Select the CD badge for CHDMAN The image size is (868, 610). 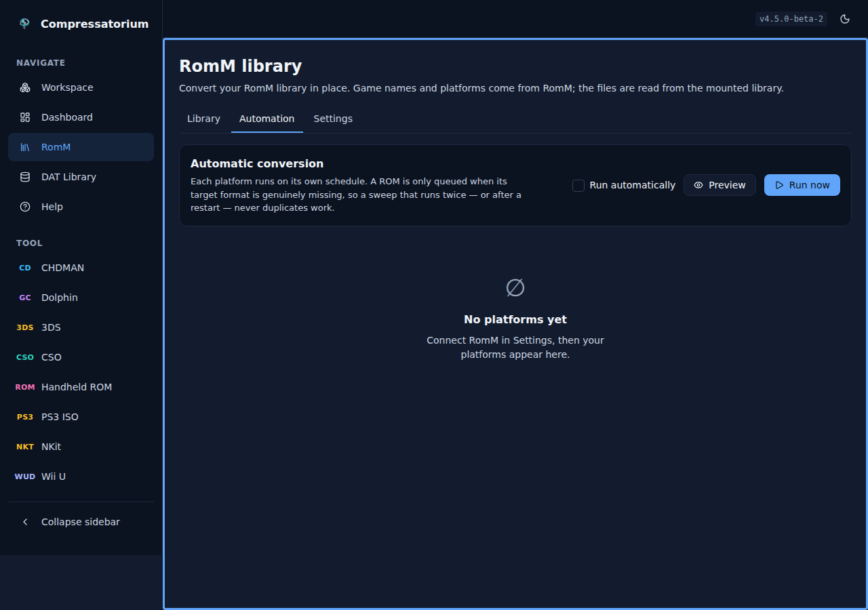pyautogui.click(x=25, y=268)
